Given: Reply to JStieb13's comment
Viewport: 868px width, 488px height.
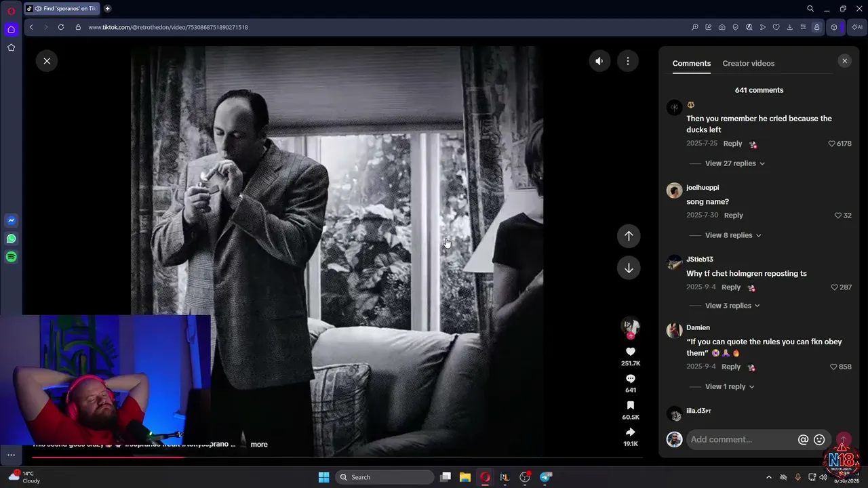Looking at the screenshot, I should point(731,287).
